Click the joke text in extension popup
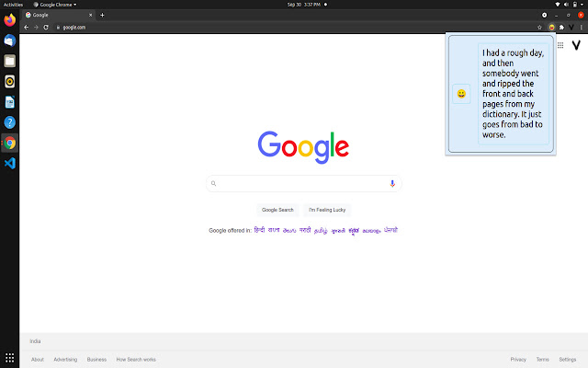Viewport: 588px width, 368px height. [513, 94]
